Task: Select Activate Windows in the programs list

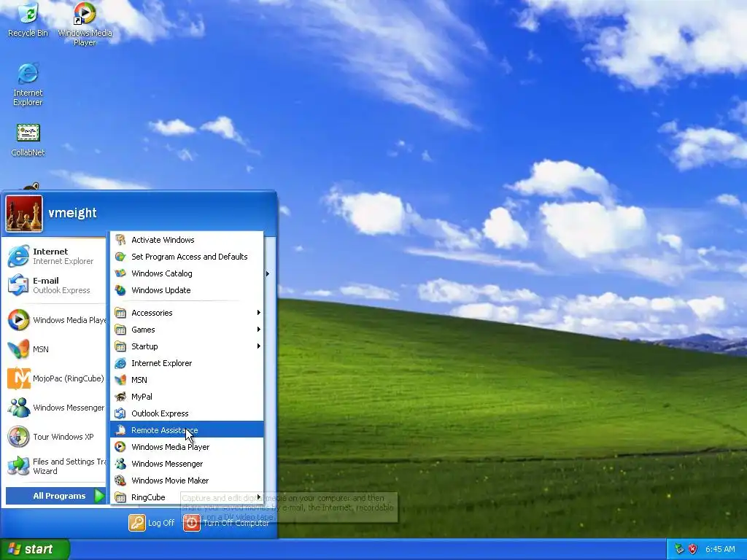Action: (x=187, y=240)
